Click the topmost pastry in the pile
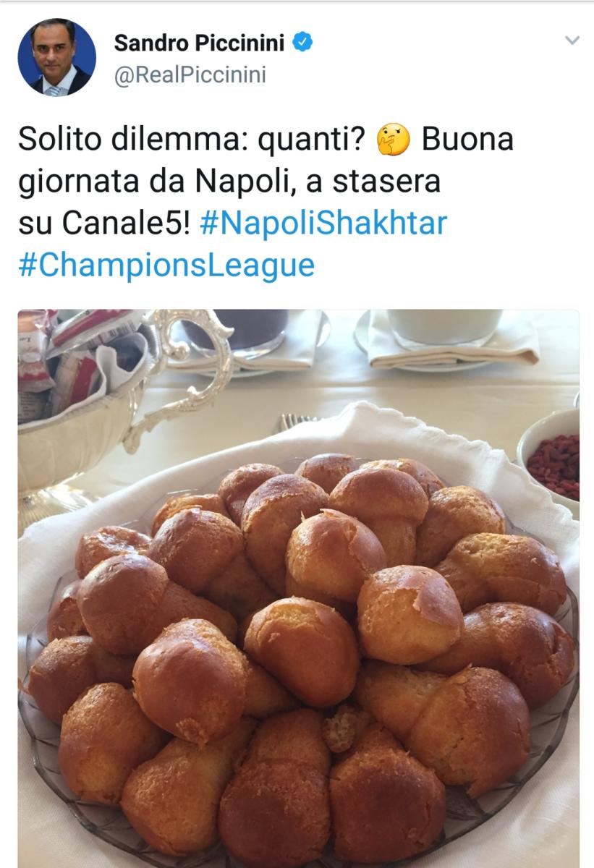594x868 pixels. [328, 471]
